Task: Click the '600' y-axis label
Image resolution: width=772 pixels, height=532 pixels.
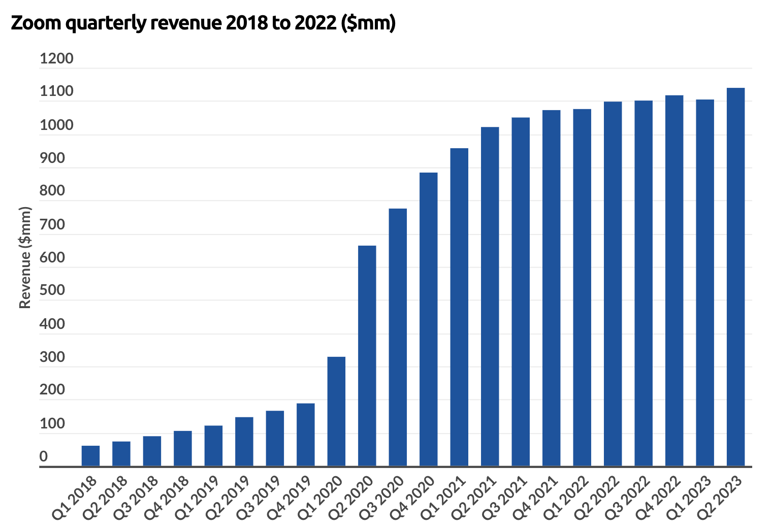Action: tap(52, 257)
